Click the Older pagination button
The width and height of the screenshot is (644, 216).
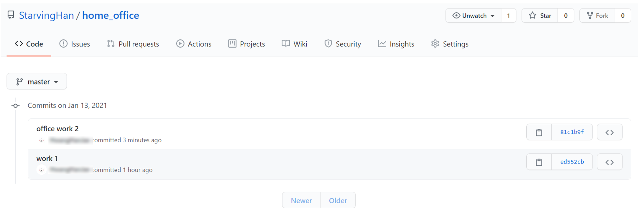pyautogui.click(x=338, y=200)
